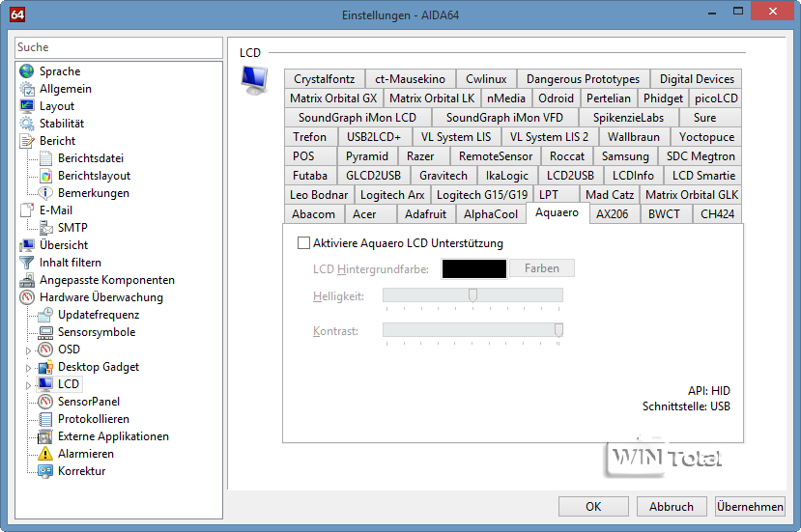Click the Berichtsdatei page icon

tap(45, 158)
